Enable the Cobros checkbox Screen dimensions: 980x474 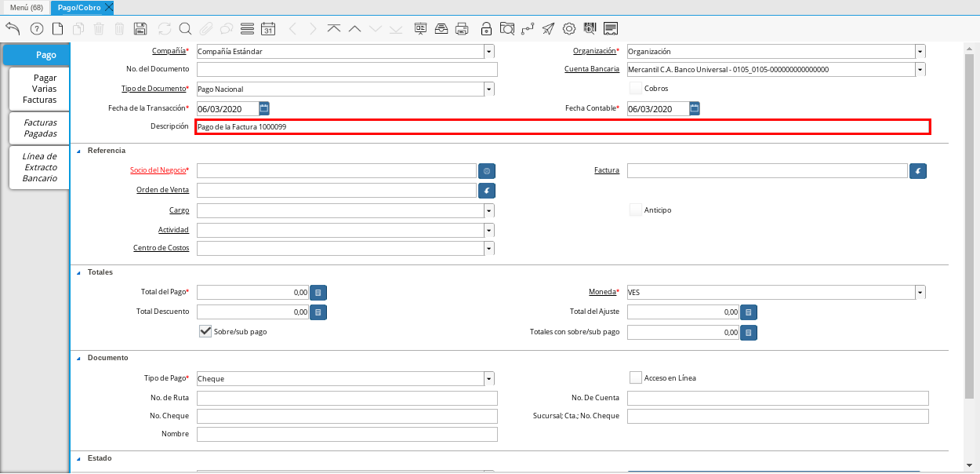pyautogui.click(x=636, y=89)
